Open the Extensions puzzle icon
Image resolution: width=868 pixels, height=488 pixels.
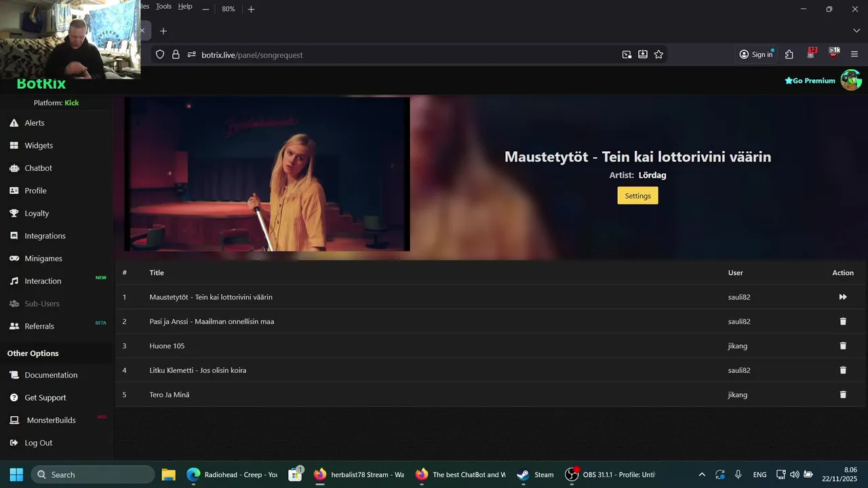coord(789,54)
